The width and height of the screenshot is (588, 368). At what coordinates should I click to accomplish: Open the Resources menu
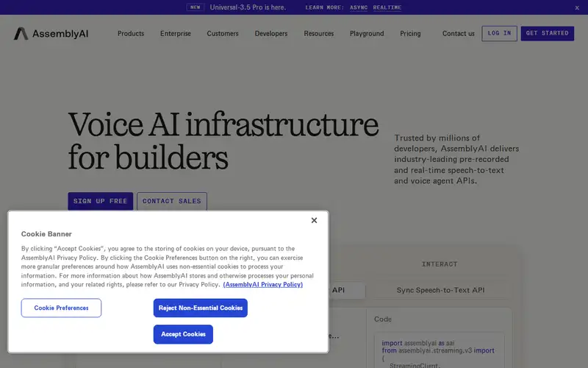[319, 33]
